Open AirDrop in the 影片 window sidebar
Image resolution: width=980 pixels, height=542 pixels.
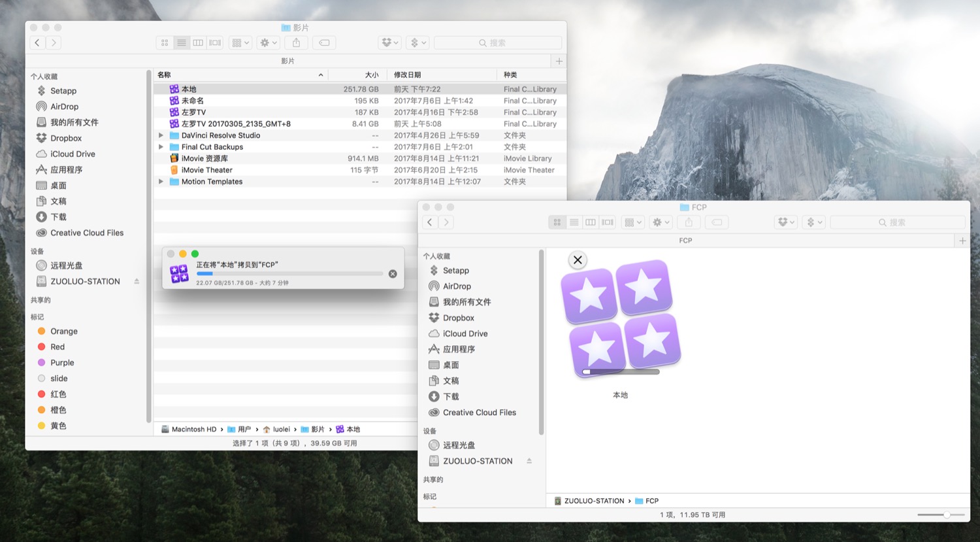point(64,107)
